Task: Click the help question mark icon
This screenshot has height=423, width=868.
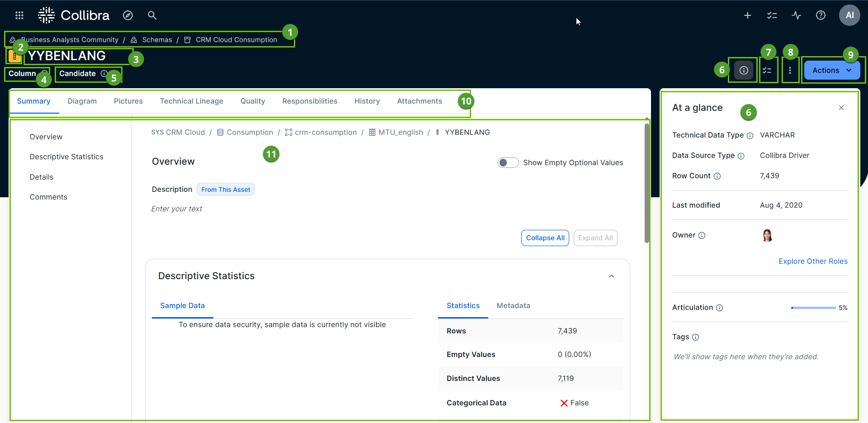Action: (821, 15)
